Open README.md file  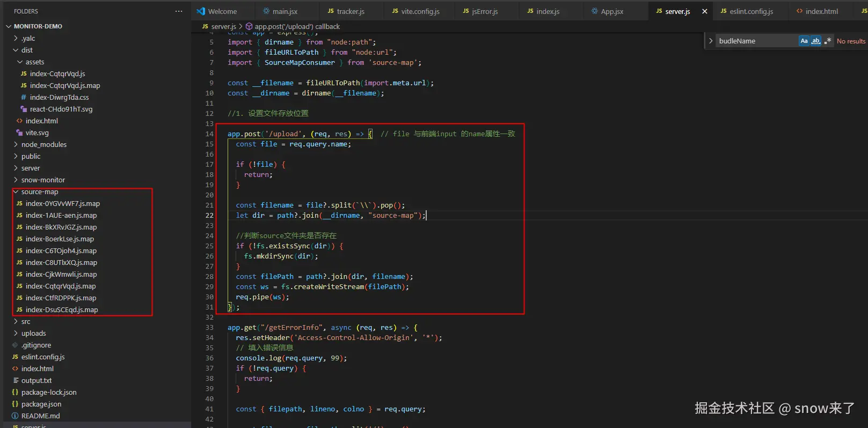click(x=40, y=416)
